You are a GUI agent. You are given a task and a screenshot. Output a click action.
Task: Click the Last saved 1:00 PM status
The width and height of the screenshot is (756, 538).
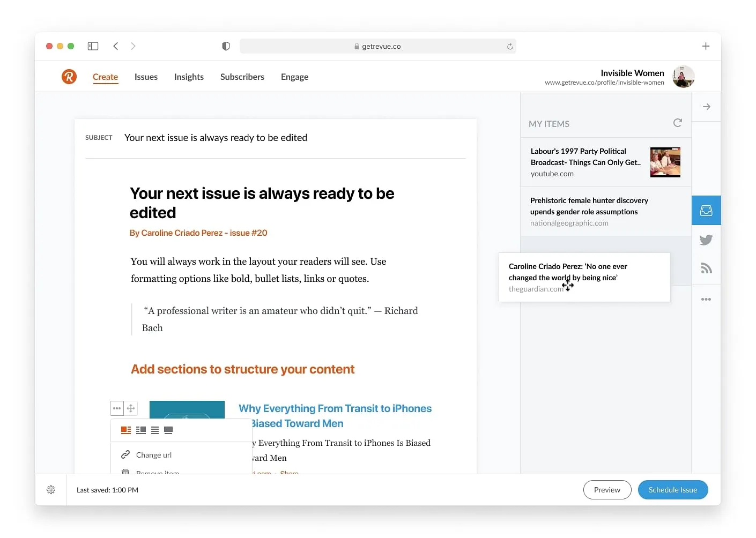coord(107,490)
